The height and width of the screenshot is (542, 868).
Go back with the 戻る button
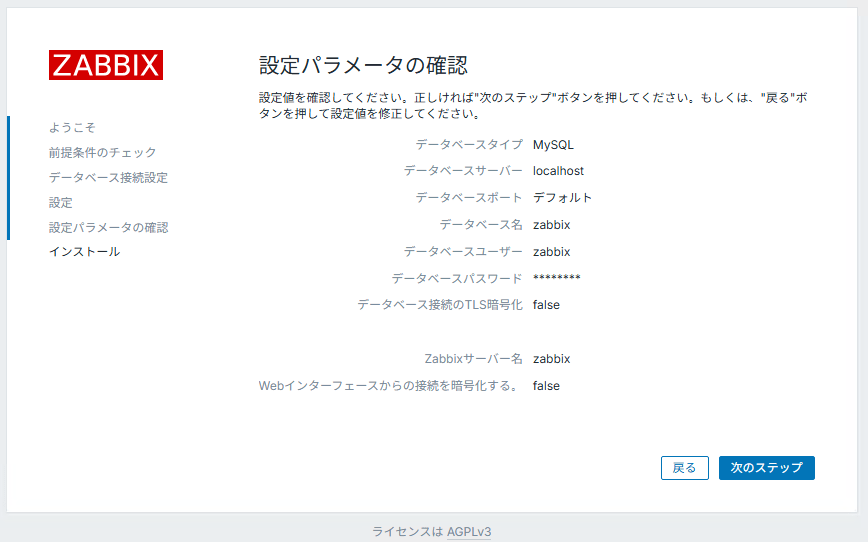684,468
